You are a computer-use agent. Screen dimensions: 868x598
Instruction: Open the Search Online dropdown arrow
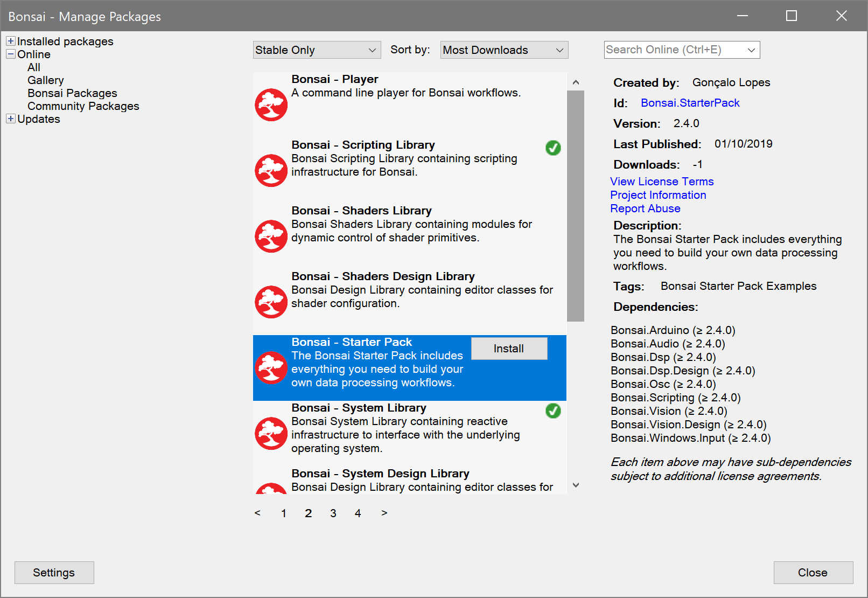752,50
